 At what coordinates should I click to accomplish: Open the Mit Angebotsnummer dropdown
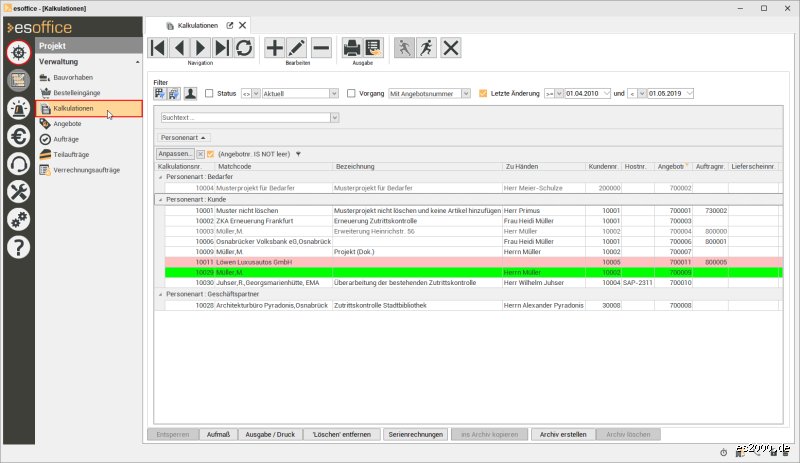click(x=429, y=93)
